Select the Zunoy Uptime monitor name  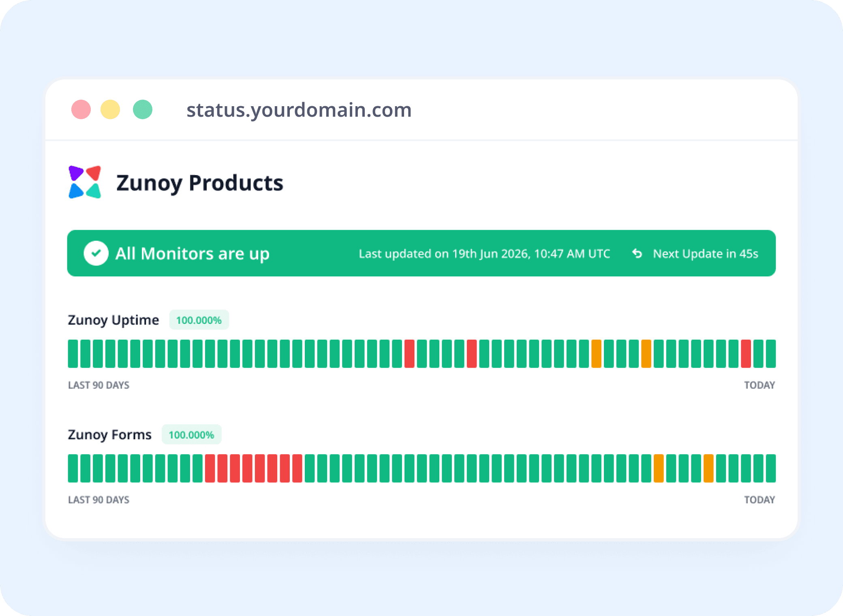click(113, 320)
